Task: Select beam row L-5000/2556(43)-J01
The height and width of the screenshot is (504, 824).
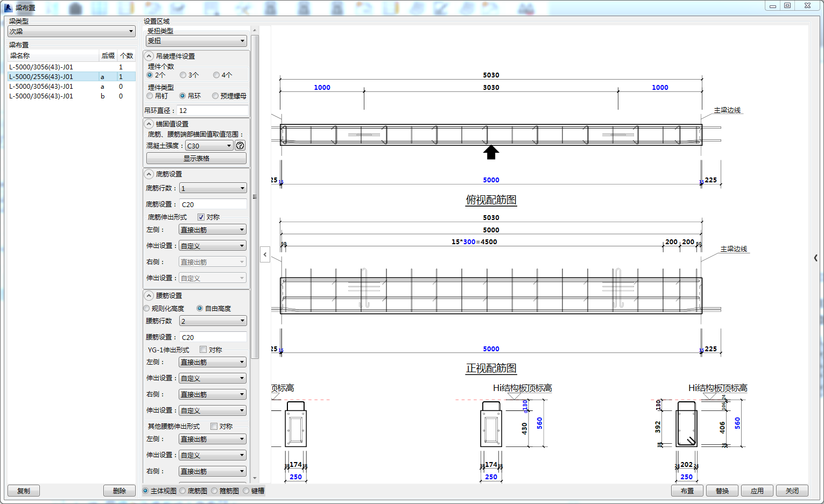Action: click(71, 77)
